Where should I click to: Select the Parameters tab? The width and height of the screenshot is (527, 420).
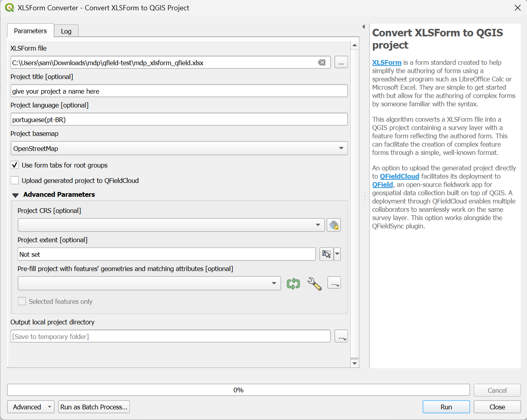30,31
